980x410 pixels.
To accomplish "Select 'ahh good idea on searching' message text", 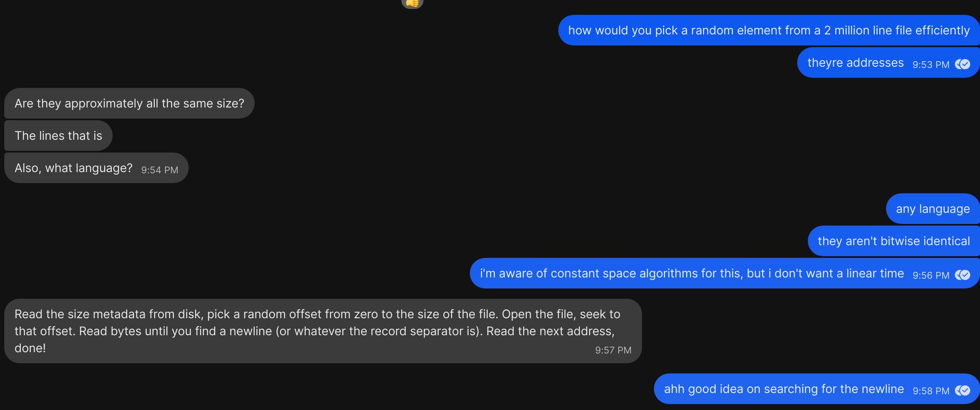I will click(x=784, y=389).
